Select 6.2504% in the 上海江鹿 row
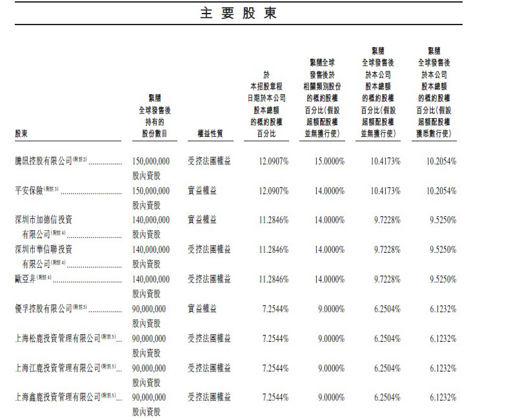This screenshot has width=531, height=420. (x=387, y=368)
